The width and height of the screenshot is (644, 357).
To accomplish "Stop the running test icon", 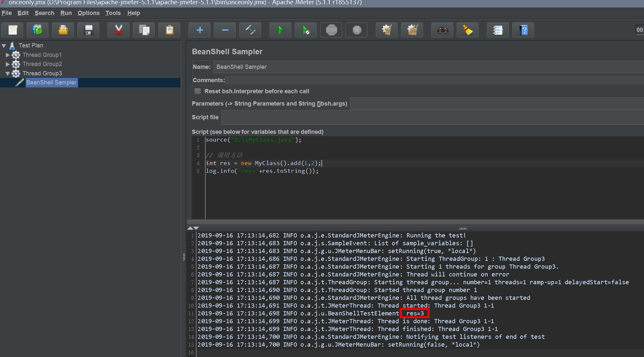I will [331, 30].
